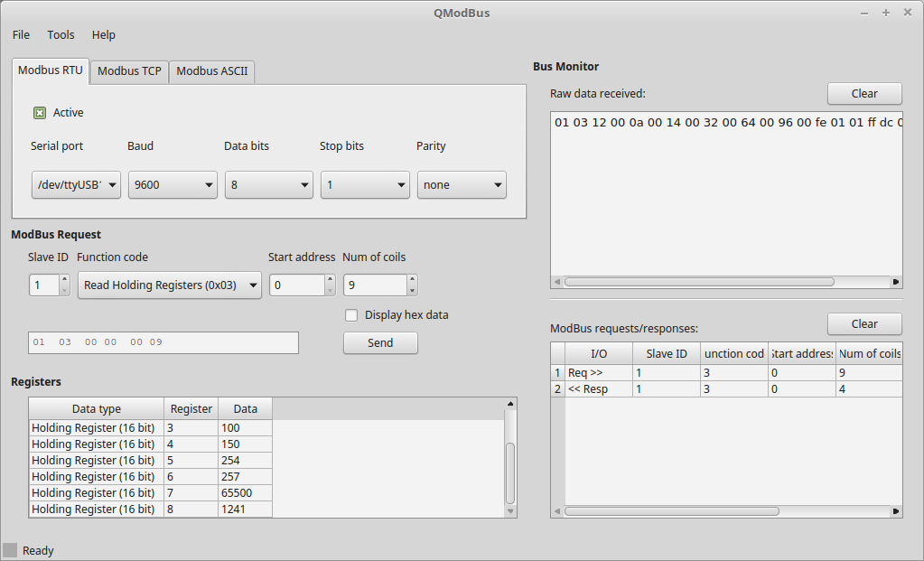Open the Serial port dropdown
Image resolution: width=924 pixels, height=561 pixels.
(x=76, y=184)
